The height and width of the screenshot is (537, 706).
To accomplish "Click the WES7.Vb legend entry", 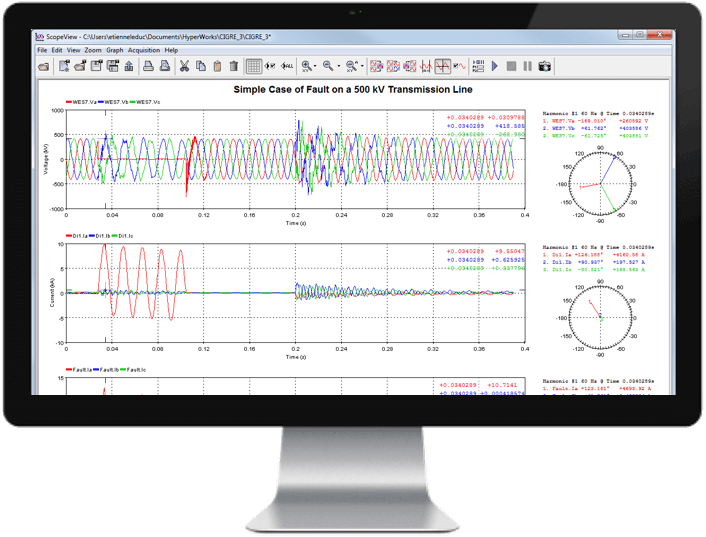I will click(x=113, y=102).
